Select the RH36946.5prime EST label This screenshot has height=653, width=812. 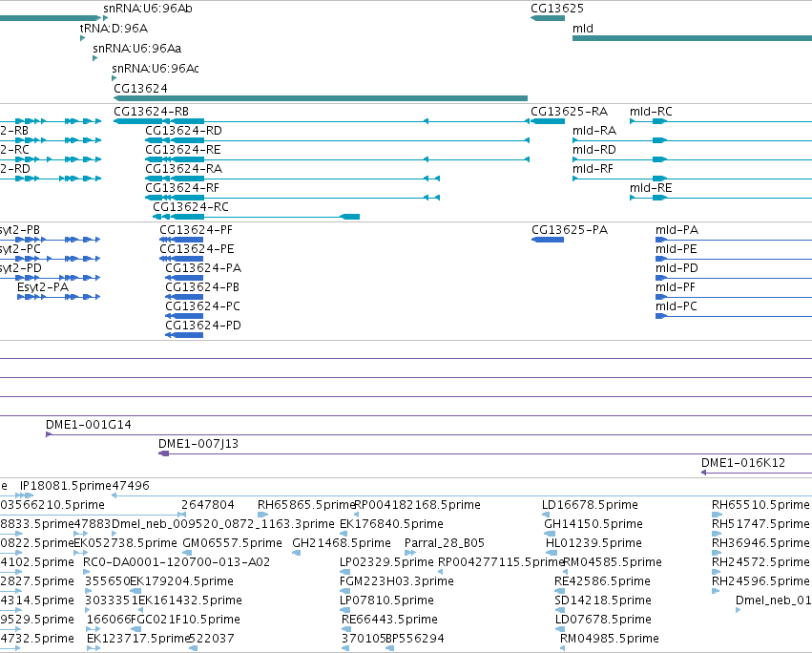pos(760,543)
